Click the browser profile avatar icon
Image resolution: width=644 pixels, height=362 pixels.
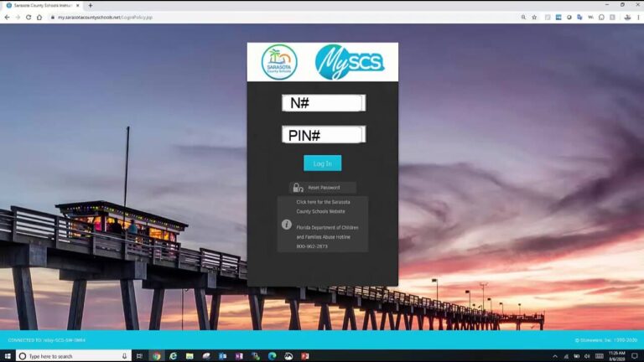pyautogui.click(x=627, y=18)
